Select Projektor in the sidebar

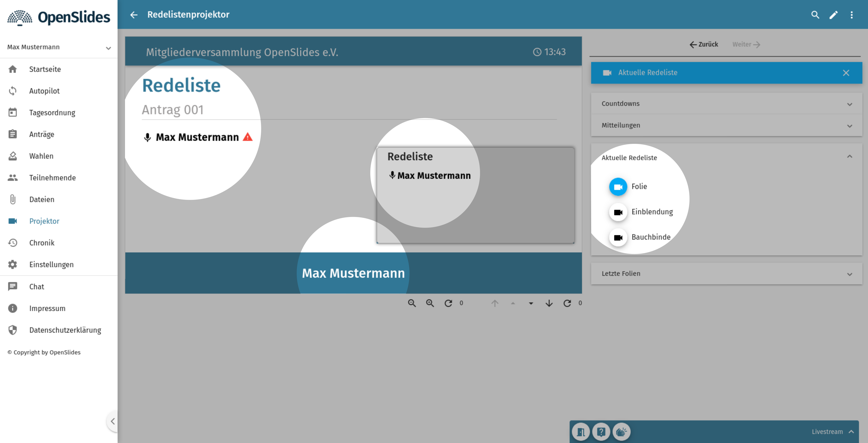[x=59, y=221]
